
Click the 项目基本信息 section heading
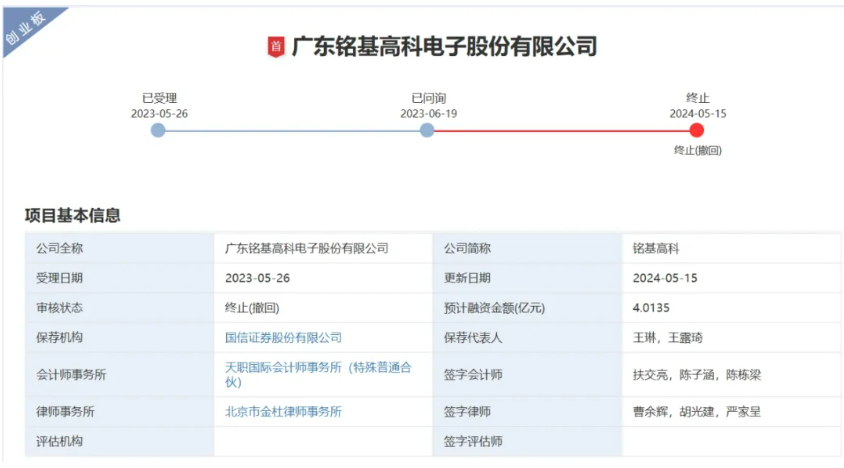73,215
